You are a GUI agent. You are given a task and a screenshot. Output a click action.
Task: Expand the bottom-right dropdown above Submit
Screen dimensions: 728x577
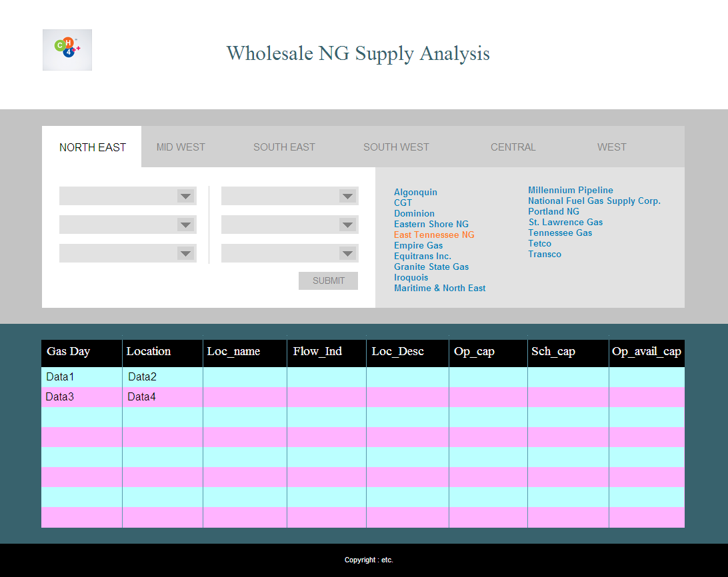289,253
